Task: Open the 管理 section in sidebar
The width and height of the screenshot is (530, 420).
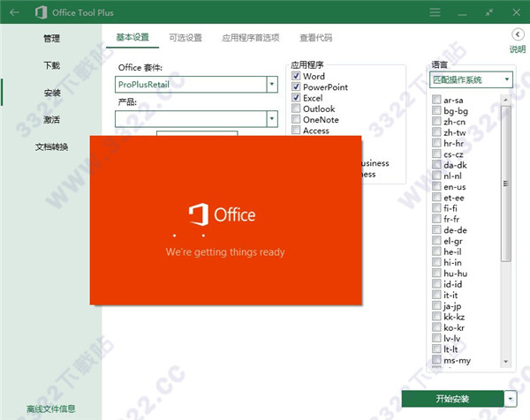Action: 51,39
